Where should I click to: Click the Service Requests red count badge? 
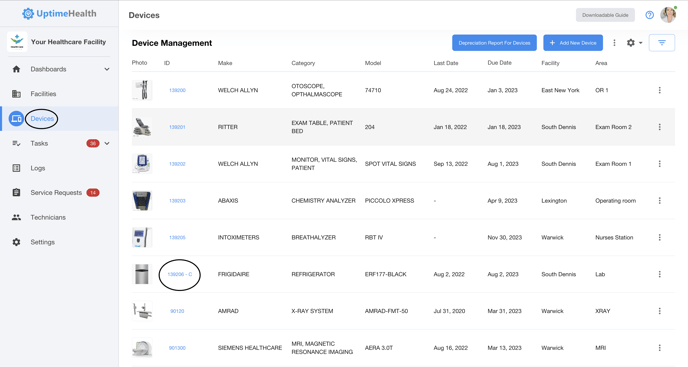93,192
